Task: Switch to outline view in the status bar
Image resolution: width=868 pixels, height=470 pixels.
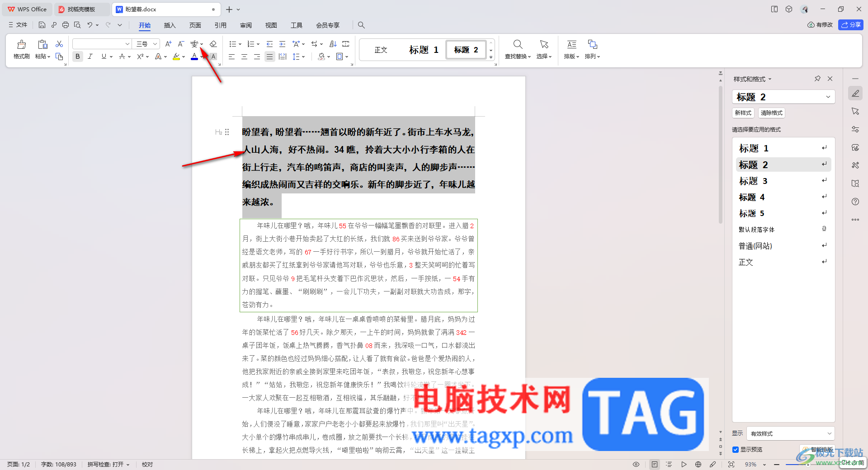Action: [x=669, y=465]
